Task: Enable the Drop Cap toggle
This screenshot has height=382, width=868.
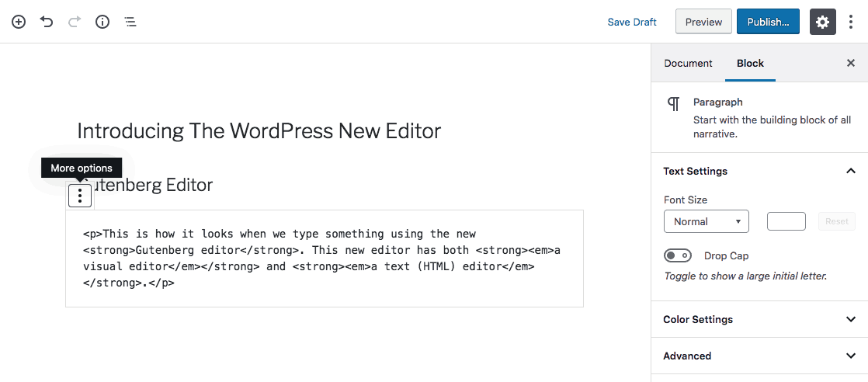Action: [678, 255]
